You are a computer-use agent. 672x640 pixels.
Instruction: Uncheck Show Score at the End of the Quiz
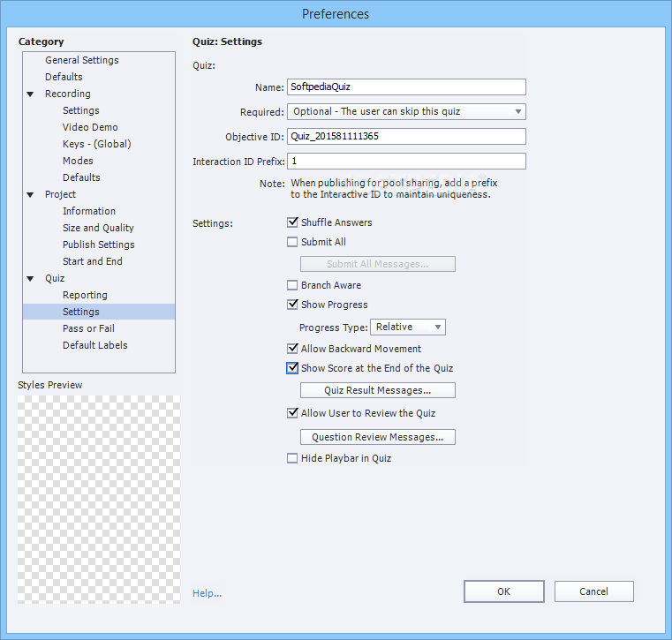click(x=292, y=368)
